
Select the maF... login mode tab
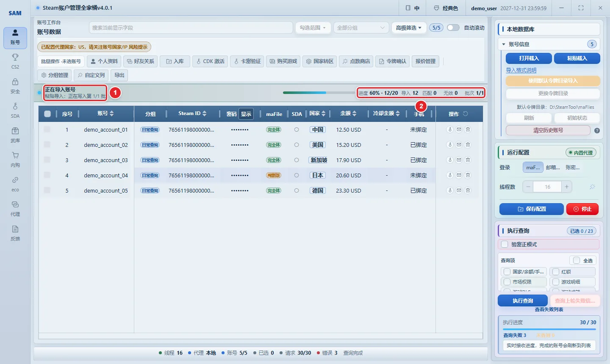click(x=533, y=168)
